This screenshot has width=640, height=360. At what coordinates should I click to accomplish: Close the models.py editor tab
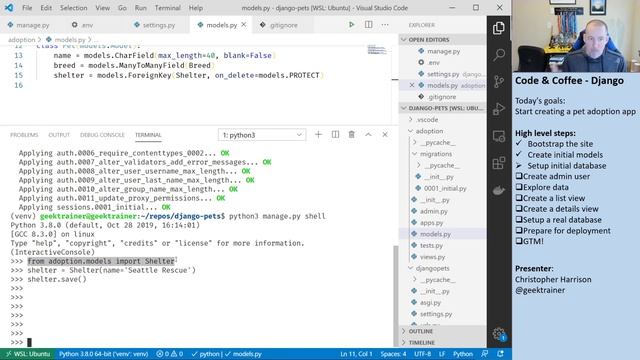[x=244, y=25]
